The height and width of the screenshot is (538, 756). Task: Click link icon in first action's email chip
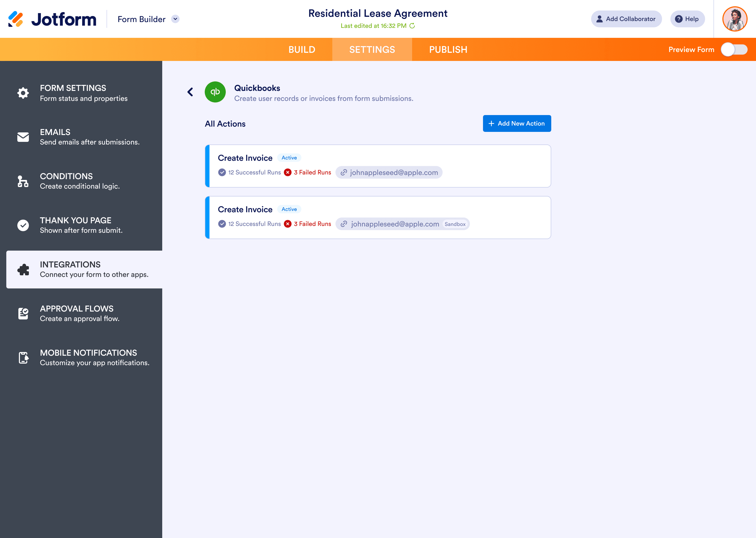pyautogui.click(x=344, y=173)
